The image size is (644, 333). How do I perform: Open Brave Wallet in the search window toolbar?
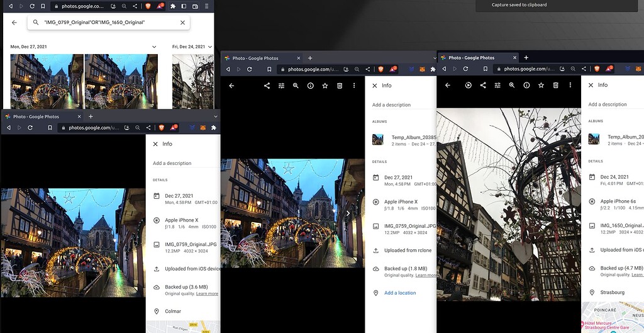coord(195,6)
